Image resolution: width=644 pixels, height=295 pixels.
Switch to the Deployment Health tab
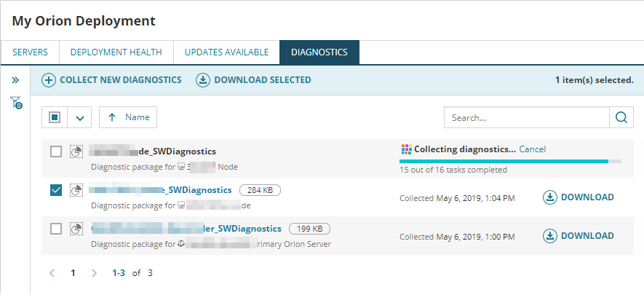pyautogui.click(x=116, y=52)
